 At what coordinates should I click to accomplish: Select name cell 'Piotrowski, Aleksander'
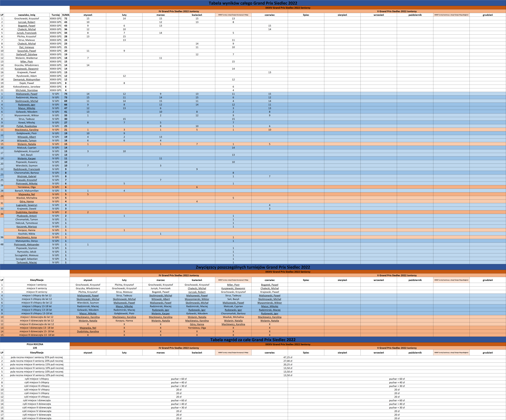coord(26,245)
